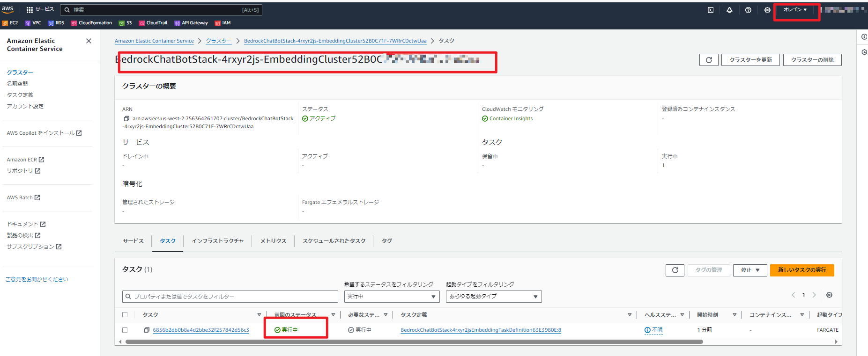Open the BedrockChatBotStack task definition link
This screenshot has height=356, width=868.
pyautogui.click(x=481, y=330)
